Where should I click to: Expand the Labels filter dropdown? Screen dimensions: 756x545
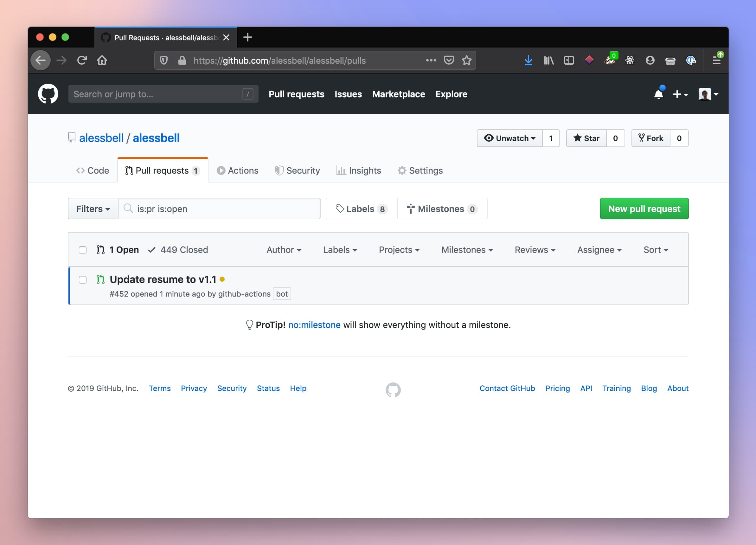point(339,250)
